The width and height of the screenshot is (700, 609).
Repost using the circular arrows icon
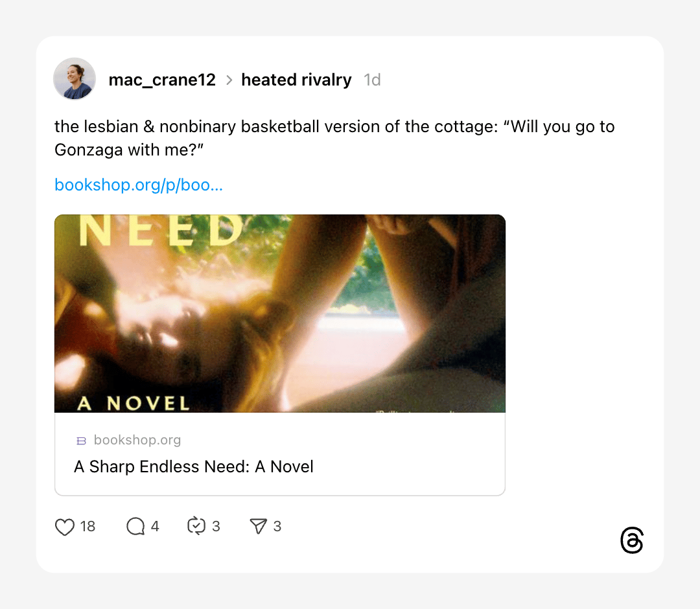pyautogui.click(x=196, y=525)
